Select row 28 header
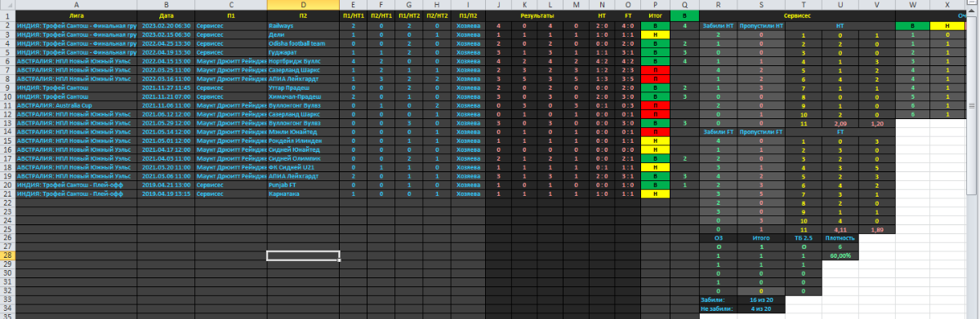980x319 pixels. click(7, 255)
